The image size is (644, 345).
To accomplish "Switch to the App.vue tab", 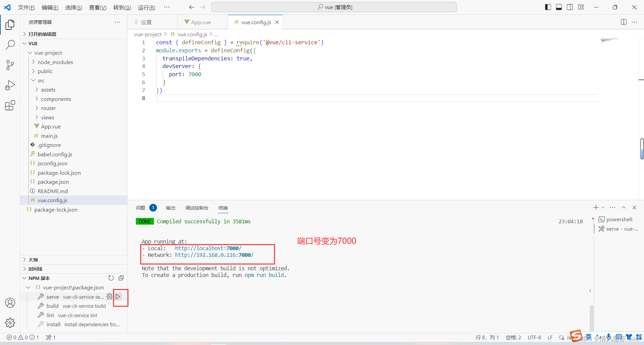I will tap(203, 22).
